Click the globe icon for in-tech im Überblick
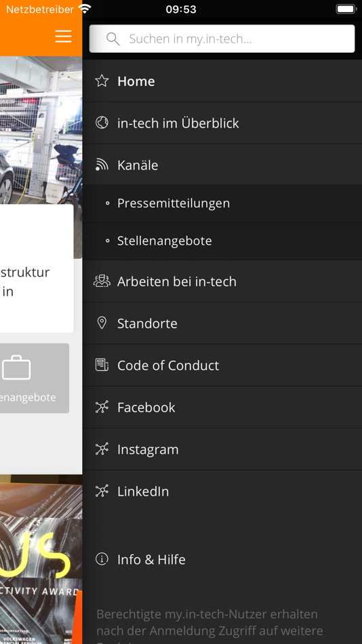Image resolution: width=362 pixels, height=644 pixels. [102, 123]
